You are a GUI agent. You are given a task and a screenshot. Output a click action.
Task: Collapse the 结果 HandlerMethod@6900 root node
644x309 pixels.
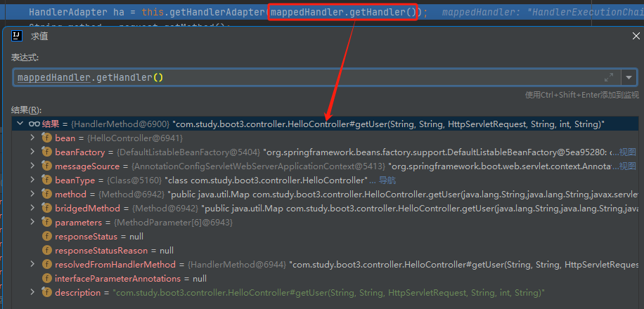click(x=19, y=124)
